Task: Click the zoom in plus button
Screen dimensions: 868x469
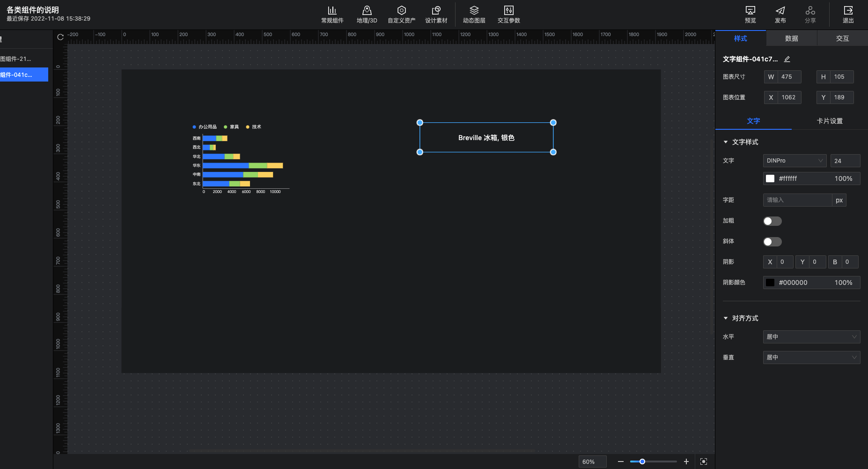Action: (686, 462)
